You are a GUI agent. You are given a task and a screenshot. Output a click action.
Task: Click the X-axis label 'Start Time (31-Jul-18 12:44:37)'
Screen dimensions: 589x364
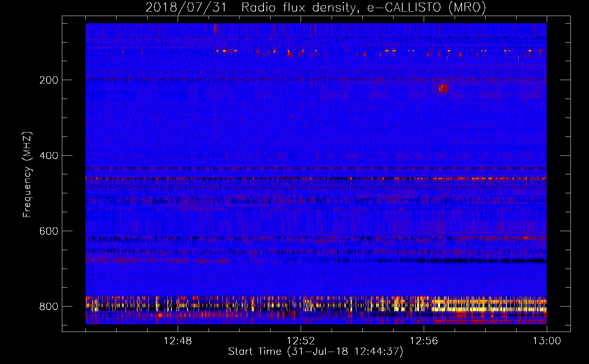pyautogui.click(x=316, y=352)
